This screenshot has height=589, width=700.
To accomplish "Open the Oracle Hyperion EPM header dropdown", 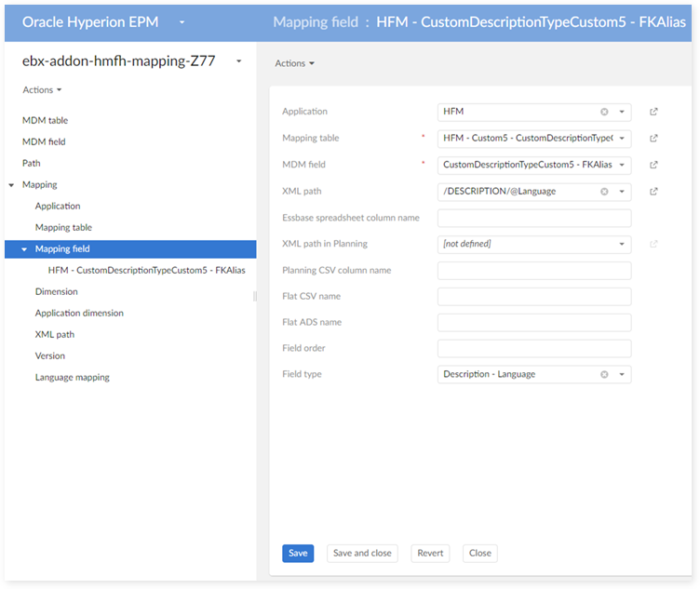I will click(x=182, y=21).
